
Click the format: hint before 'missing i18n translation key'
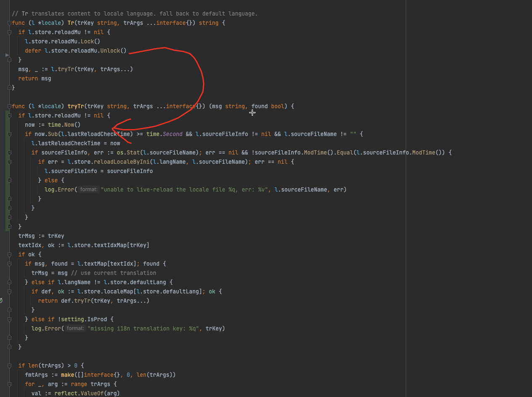coord(76,328)
